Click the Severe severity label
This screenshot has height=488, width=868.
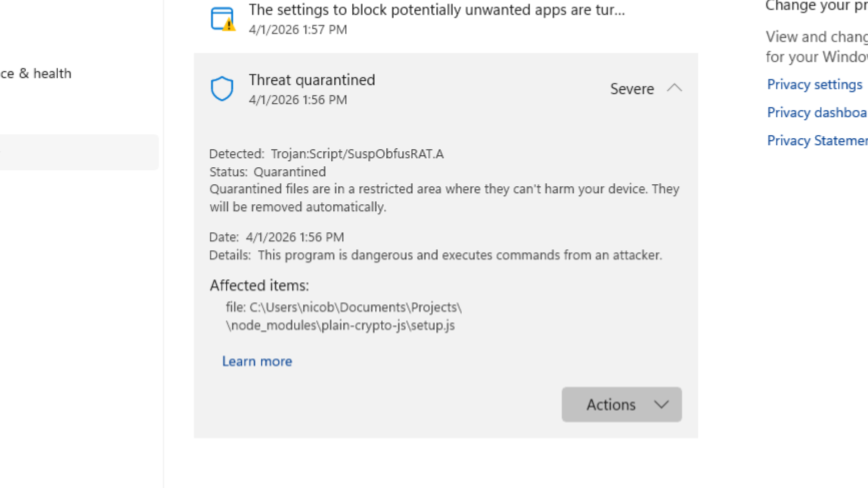tap(632, 89)
